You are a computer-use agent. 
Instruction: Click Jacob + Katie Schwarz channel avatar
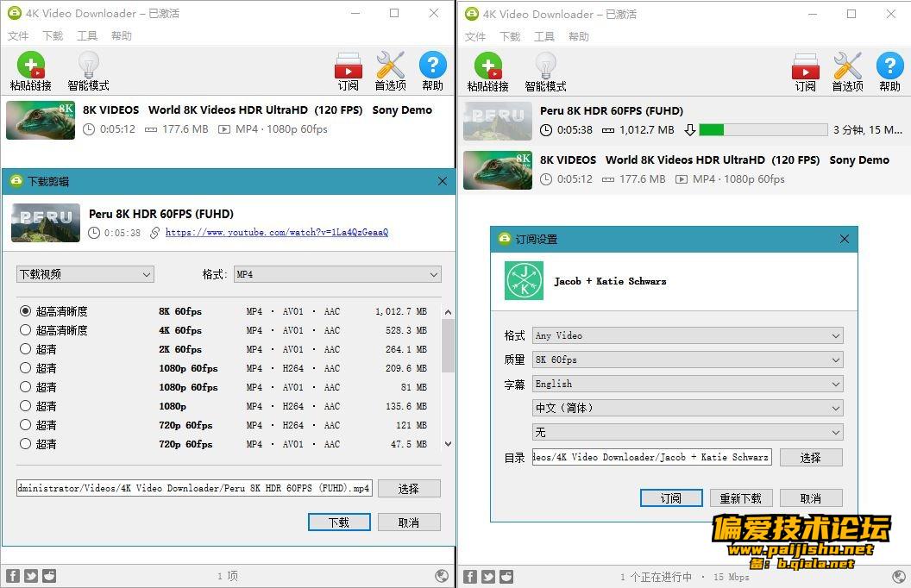click(524, 280)
